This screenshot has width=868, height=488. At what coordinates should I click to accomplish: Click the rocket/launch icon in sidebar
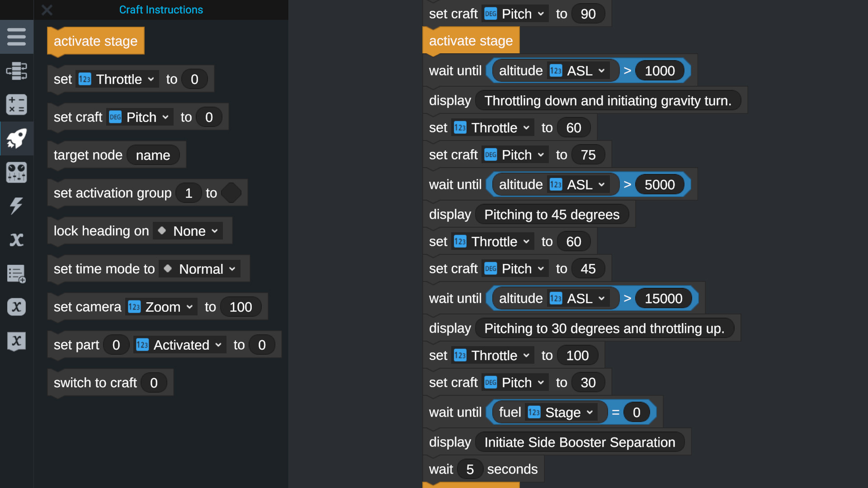tap(17, 138)
